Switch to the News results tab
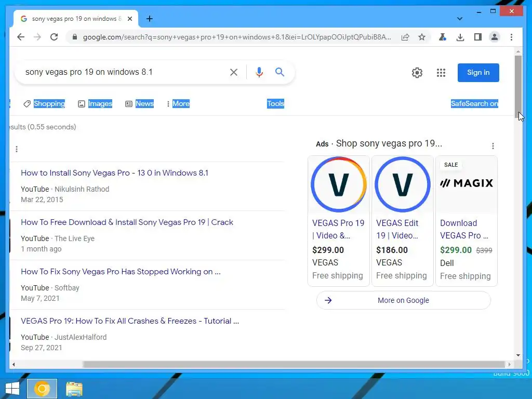The image size is (532, 399). coord(139,103)
